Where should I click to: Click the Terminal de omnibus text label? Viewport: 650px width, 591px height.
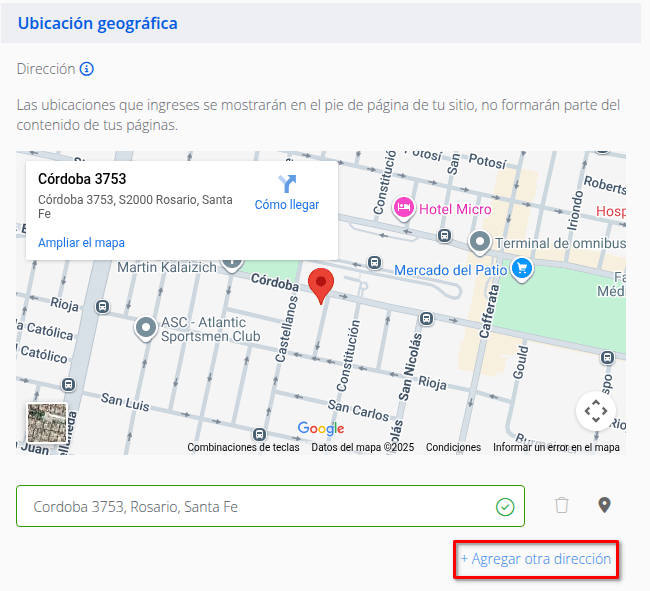click(x=561, y=243)
